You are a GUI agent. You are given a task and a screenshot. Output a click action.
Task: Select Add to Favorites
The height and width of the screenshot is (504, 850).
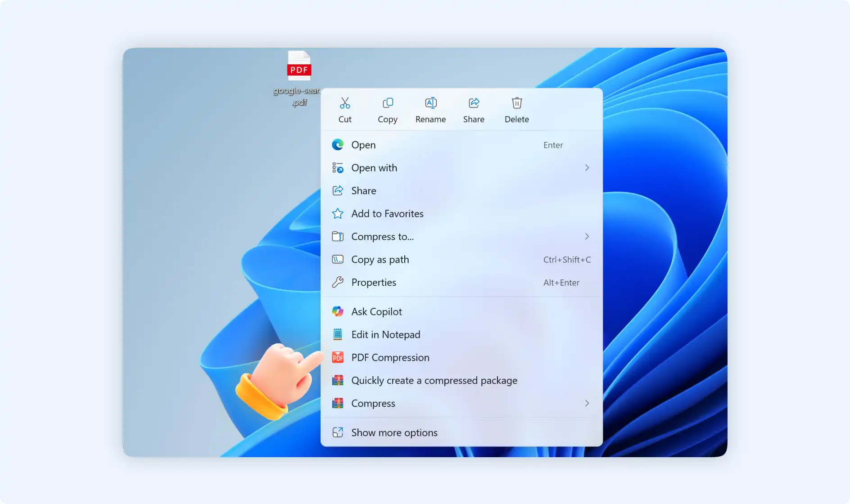click(461, 214)
